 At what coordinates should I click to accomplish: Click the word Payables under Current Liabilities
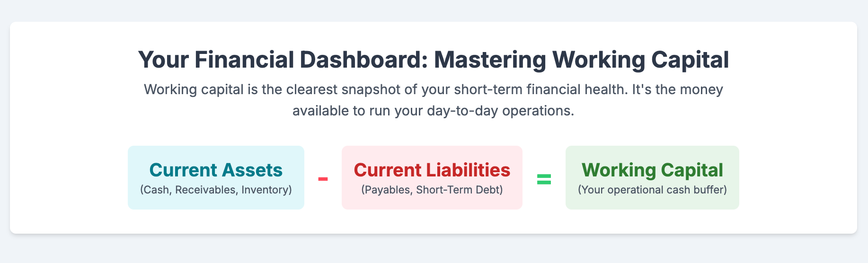388,190
